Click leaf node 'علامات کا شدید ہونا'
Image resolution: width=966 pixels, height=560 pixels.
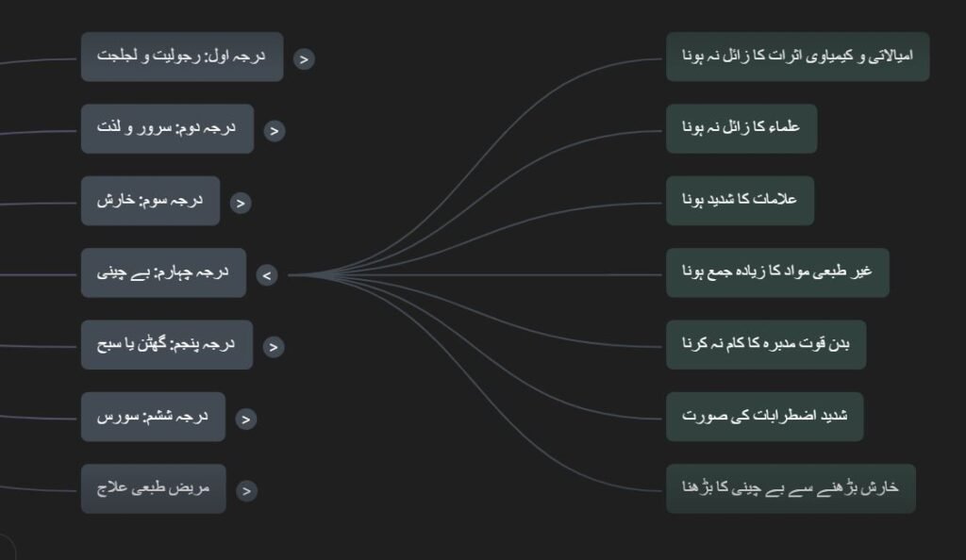point(740,201)
